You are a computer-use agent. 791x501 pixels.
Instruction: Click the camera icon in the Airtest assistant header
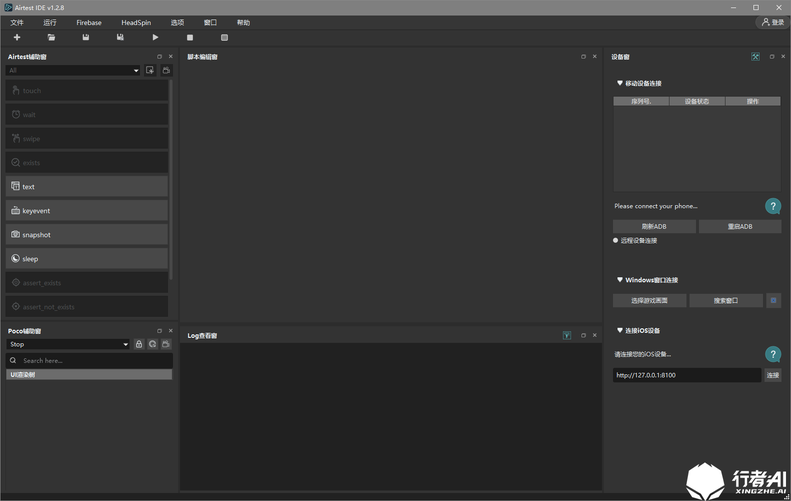coord(166,70)
